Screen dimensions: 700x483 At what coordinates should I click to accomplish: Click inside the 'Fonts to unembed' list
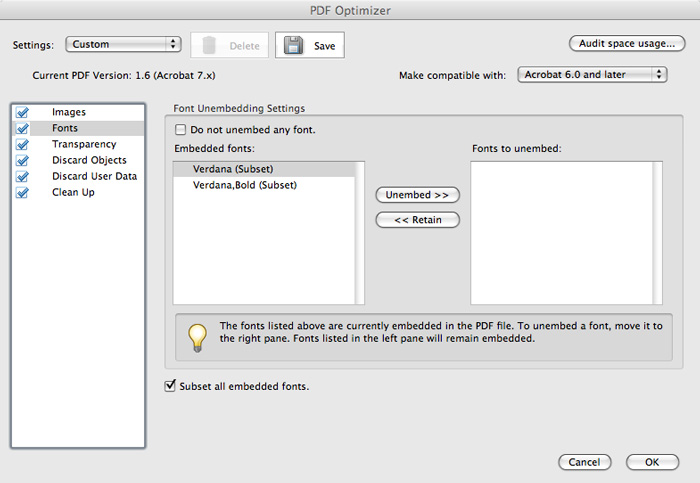point(564,232)
